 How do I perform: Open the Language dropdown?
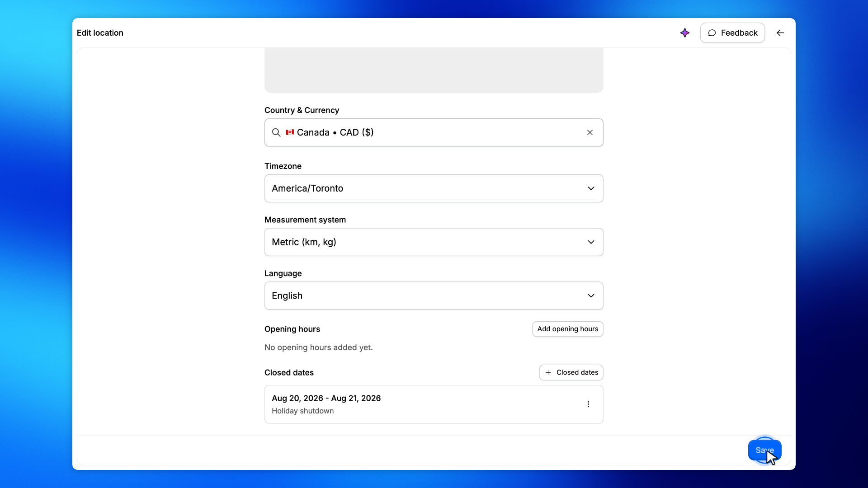click(x=434, y=296)
